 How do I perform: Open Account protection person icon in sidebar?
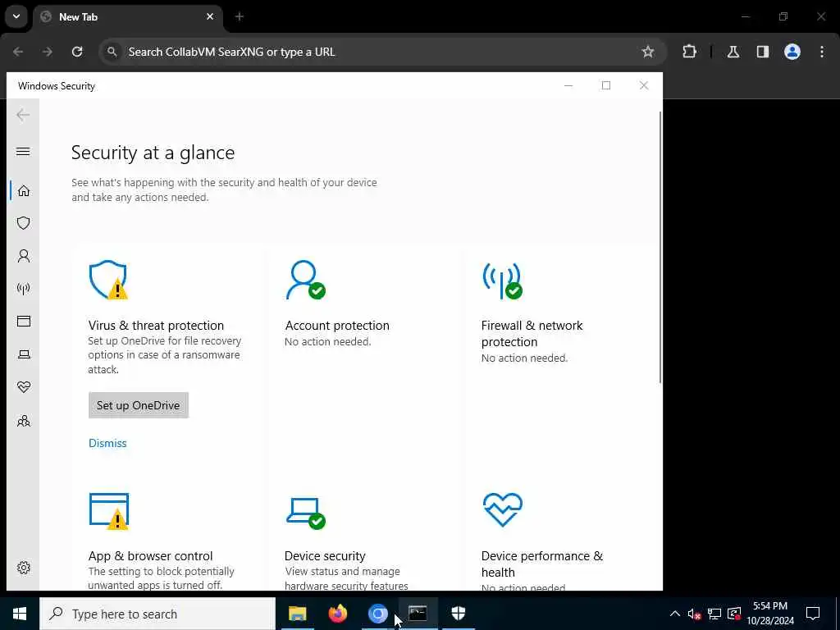[24, 256]
